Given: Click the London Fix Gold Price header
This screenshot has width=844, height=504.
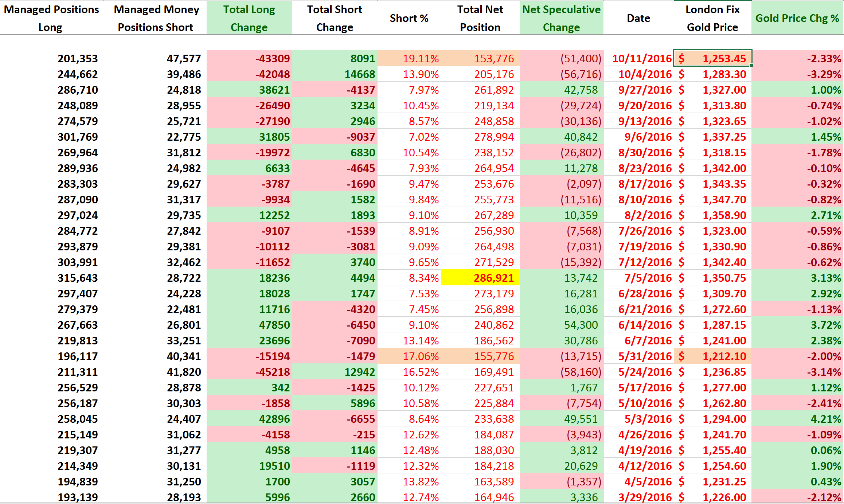Looking at the screenshot, I should pyautogui.click(x=712, y=18).
